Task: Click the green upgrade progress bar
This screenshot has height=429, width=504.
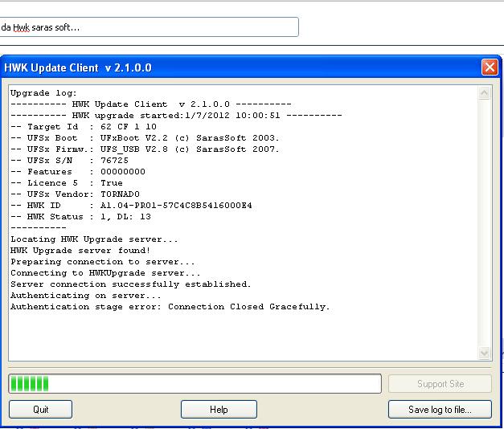Action: coord(195,384)
